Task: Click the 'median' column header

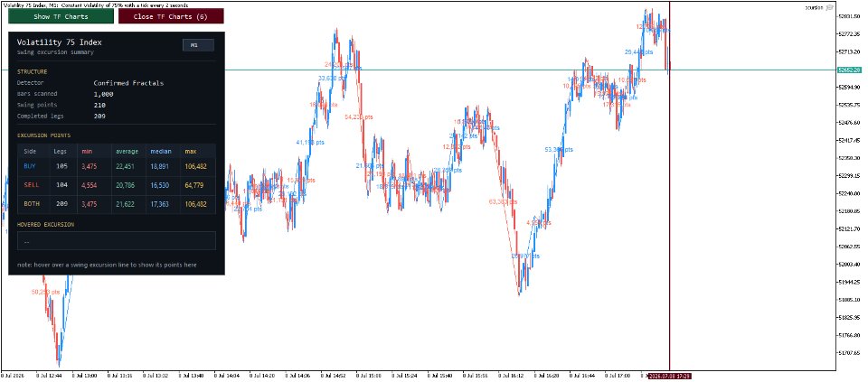Action: tap(161, 152)
